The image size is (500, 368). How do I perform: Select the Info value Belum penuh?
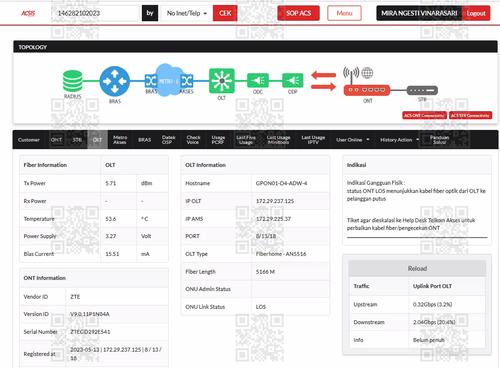pos(428,340)
